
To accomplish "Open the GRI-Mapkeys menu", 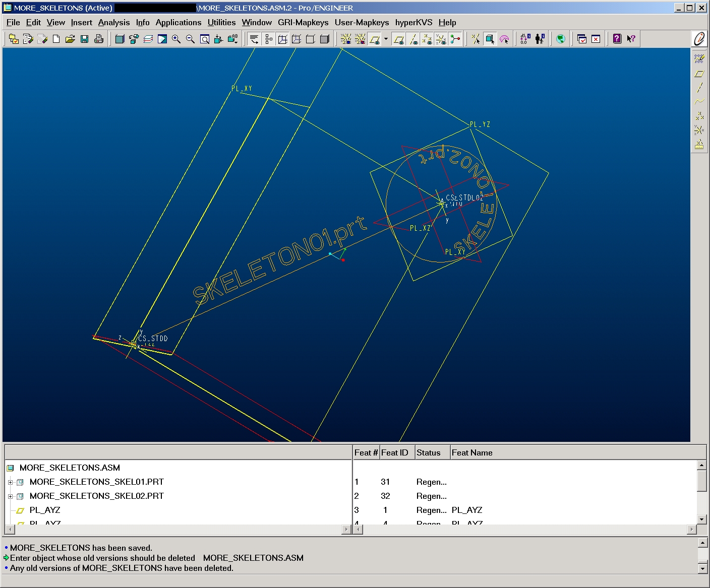I will click(x=303, y=22).
